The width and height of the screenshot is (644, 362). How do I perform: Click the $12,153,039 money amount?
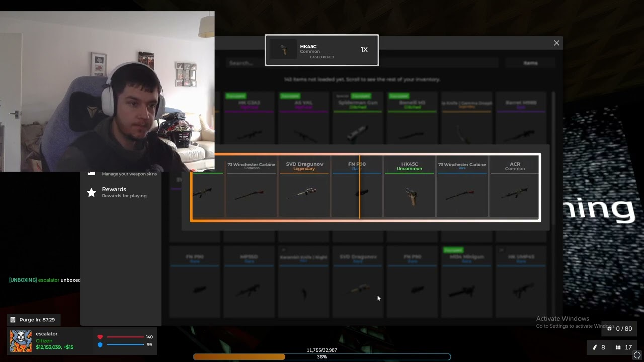(x=48, y=347)
